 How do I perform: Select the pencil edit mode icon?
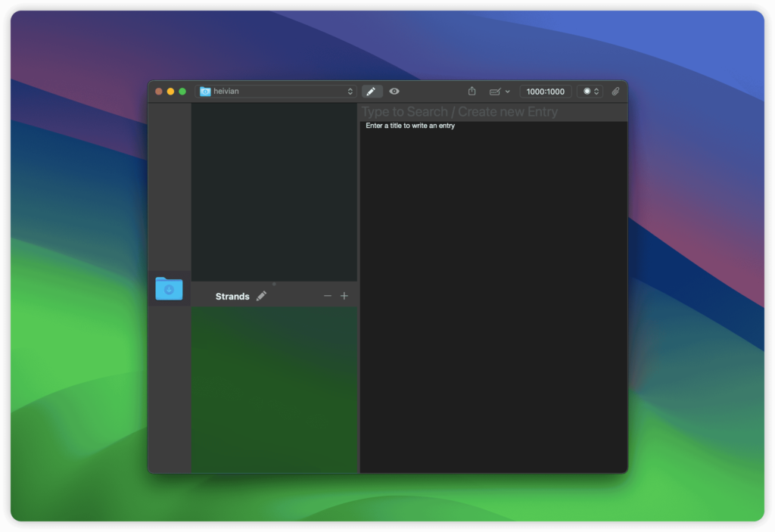371,91
